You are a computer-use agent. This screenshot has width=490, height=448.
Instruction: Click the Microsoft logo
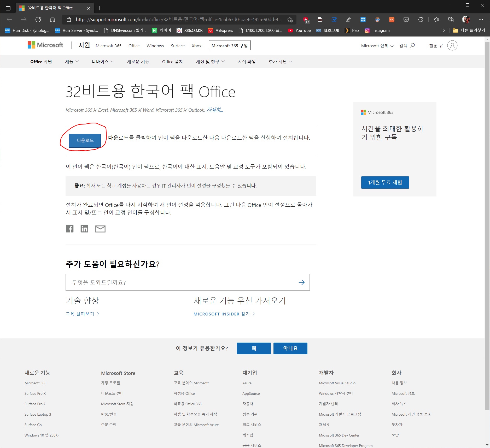click(45, 45)
